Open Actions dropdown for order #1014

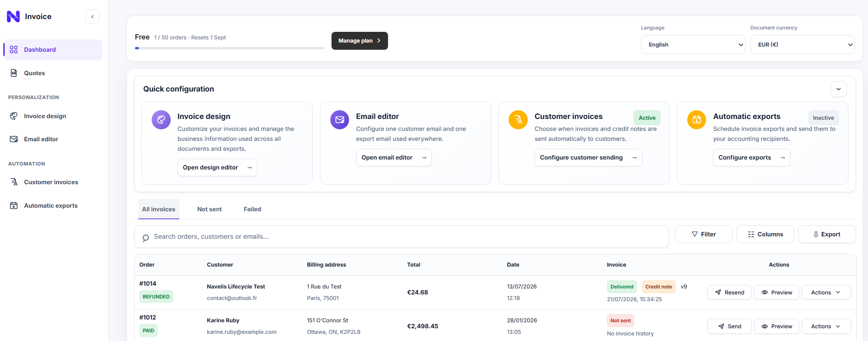(826, 292)
